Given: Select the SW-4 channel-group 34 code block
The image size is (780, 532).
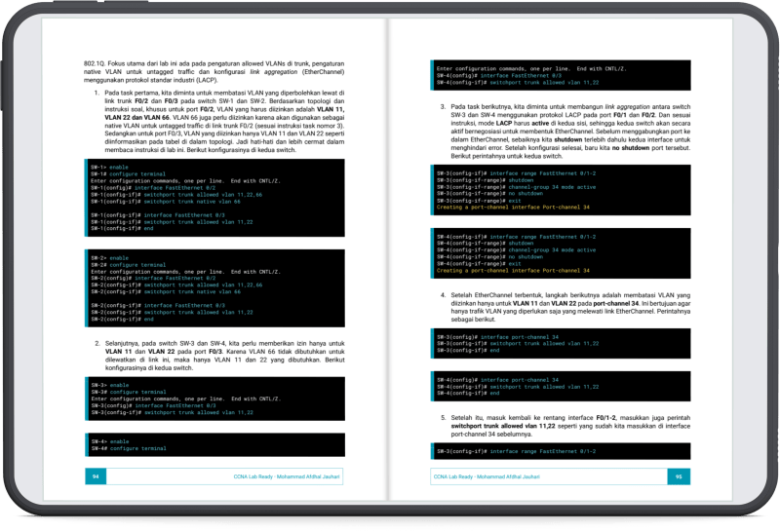Looking at the screenshot, I should coord(561,252).
